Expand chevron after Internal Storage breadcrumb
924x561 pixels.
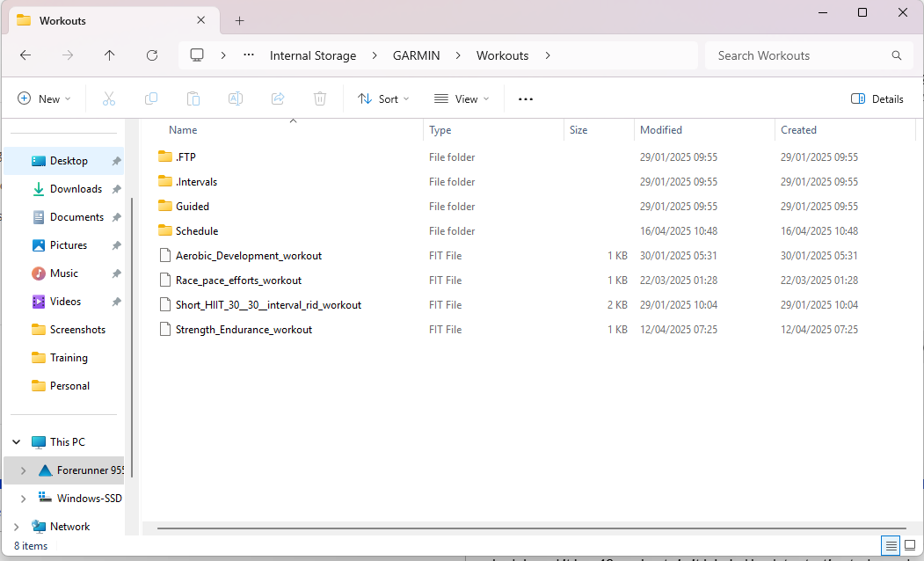(x=375, y=55)
